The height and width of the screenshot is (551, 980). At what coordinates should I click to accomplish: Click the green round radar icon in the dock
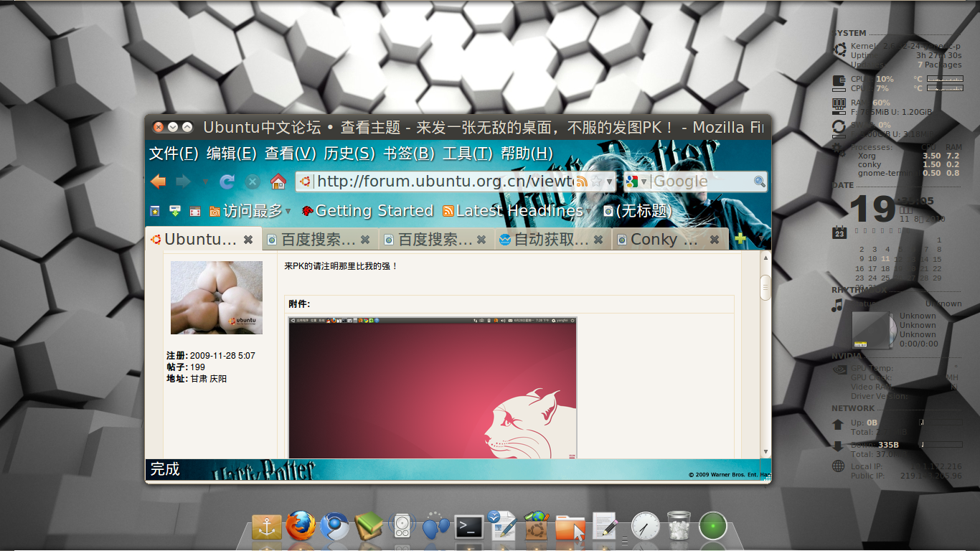713,527
